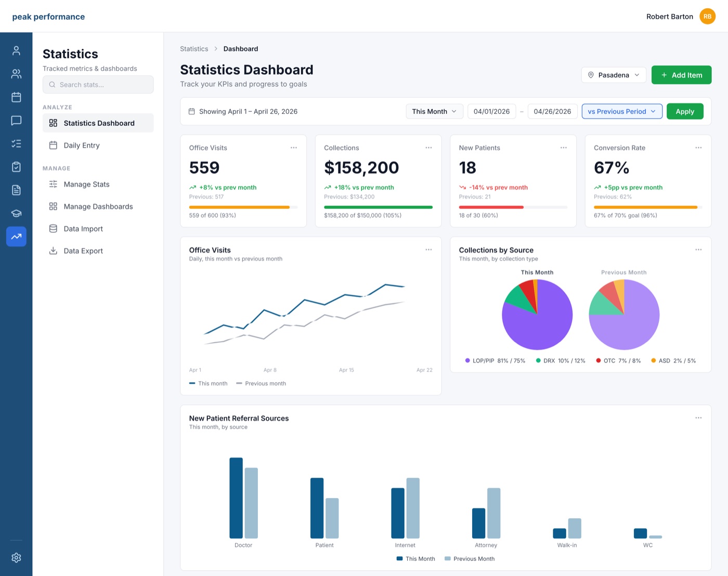The width and height of the screenshot is (728, 576).
Task: Toggle This Month bar legend
Action: tap(415, 559)
